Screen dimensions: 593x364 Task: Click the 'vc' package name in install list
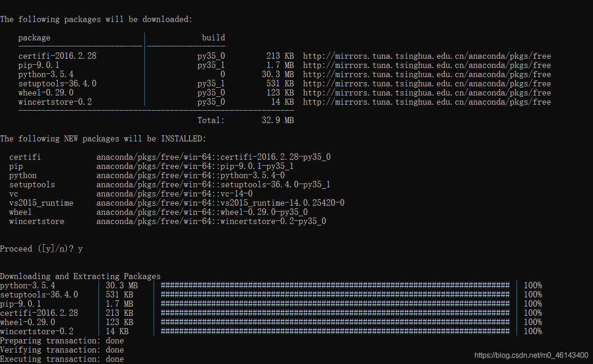pyautogui.click(x=14, y=194)
